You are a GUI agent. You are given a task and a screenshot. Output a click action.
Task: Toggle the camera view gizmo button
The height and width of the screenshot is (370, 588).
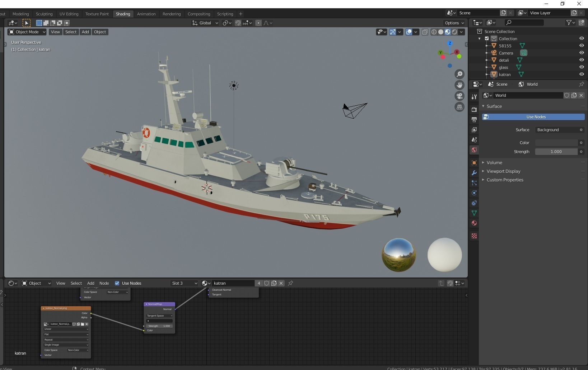tap(459, 96)
